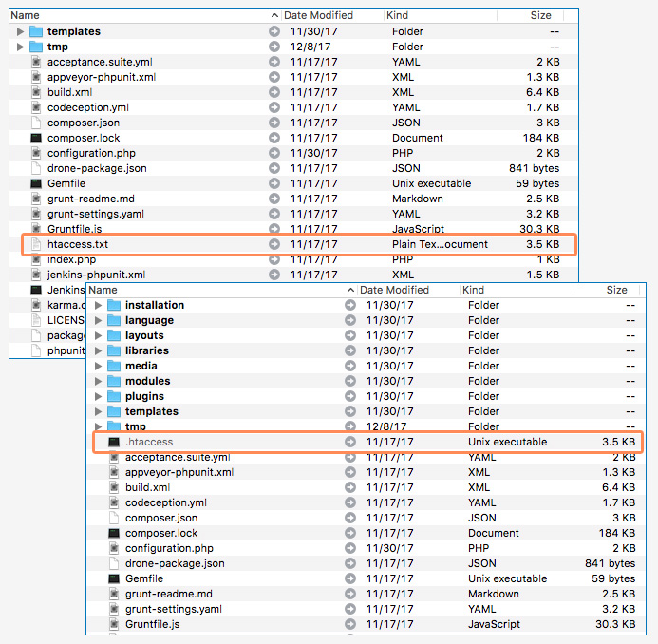658x644 pixels.
Task: Click the installation folder icon
Action: point(114,305)
